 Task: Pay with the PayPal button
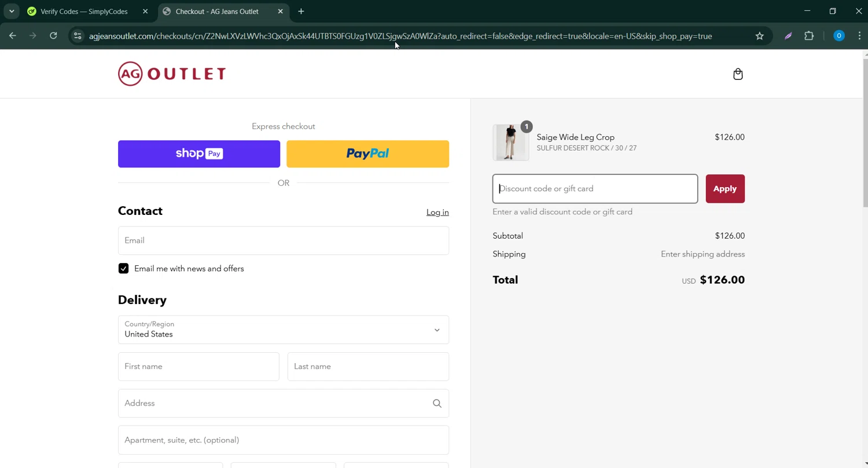tap(367, 153)
